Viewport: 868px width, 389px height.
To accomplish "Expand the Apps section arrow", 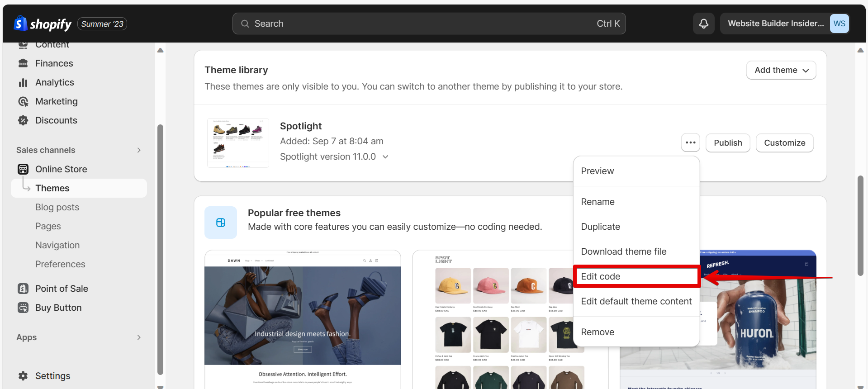I will pyautogui.click(x=139, y=337).
